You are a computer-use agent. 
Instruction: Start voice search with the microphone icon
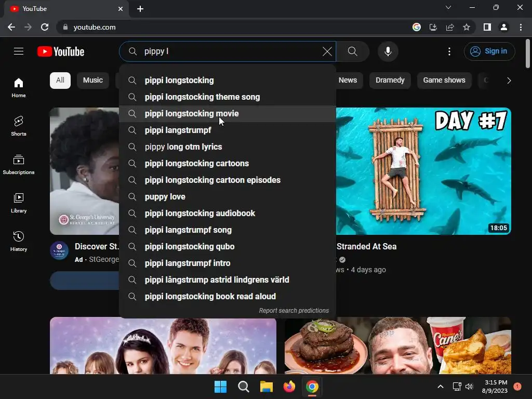[388, 51]
